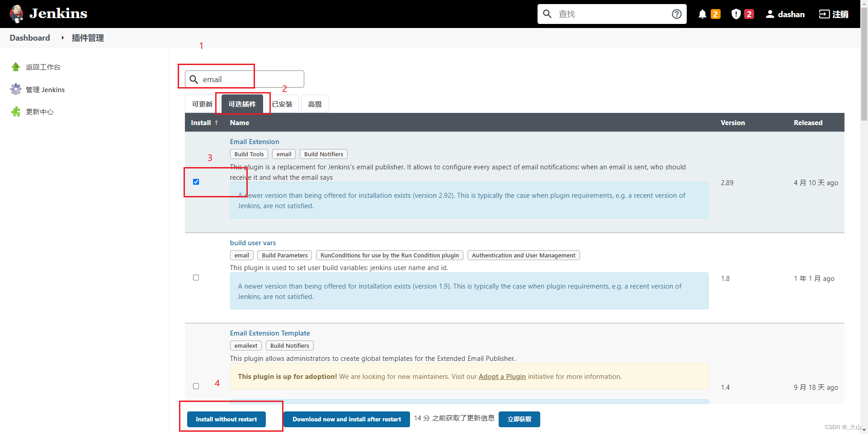The image size is (868, 434).
Task: Click the red security warning count badge
Action: click(749, 14)
